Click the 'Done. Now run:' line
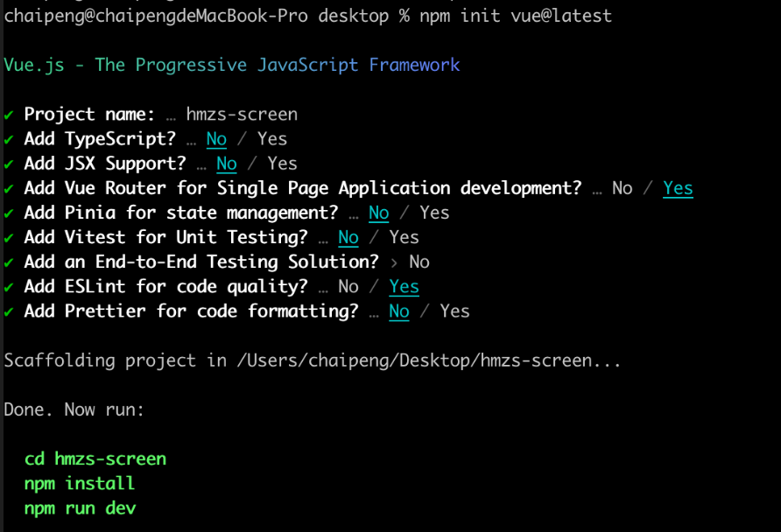 (74, 409)
